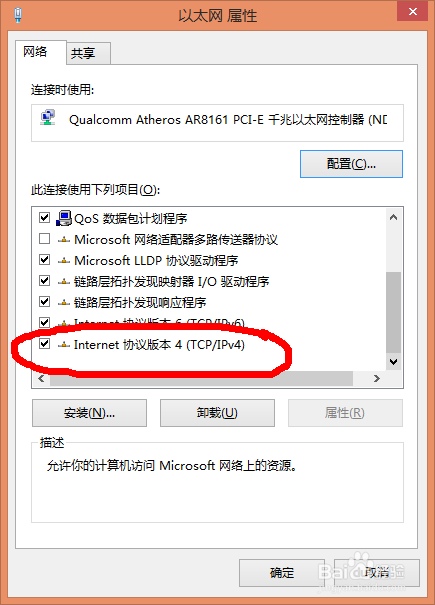The image size is (435, 605).
Task: Click the network adapter icon beside Qualcomm Atheros
Action: pos(48,118)
